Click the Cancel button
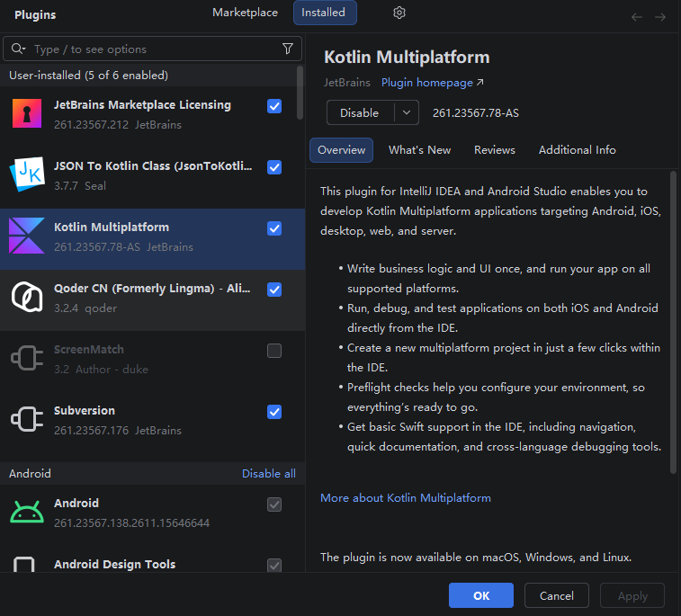 click(557, 595)
